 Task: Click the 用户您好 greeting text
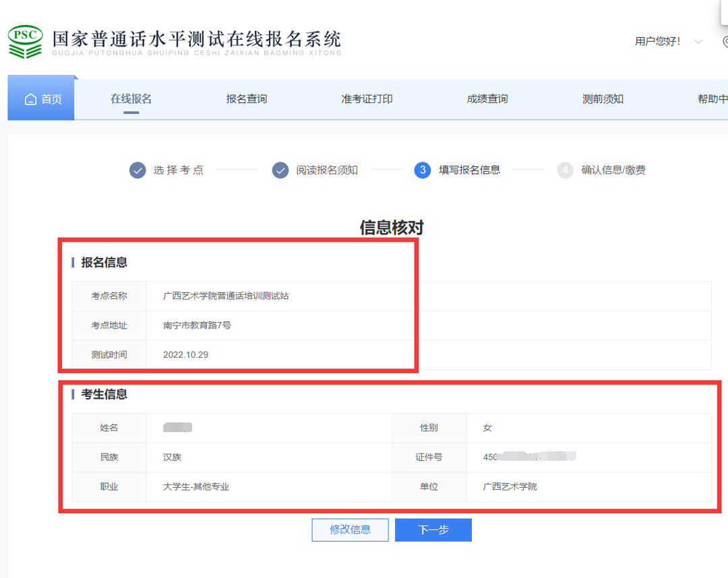(657, 42)
